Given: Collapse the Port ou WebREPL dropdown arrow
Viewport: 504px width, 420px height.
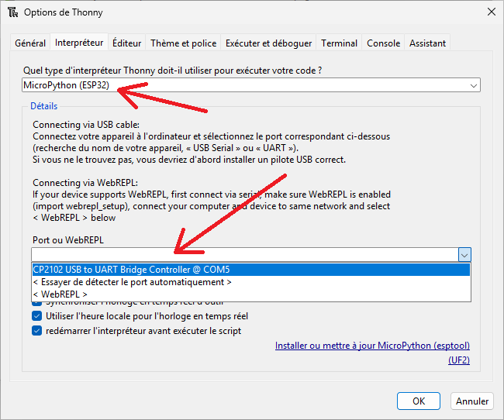Looking at the screenshot, I should [464, 254].
